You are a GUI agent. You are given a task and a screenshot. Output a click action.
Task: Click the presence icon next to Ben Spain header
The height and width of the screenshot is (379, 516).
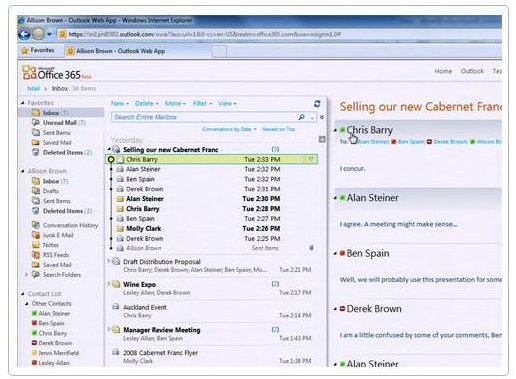click(x=342, y=253)
